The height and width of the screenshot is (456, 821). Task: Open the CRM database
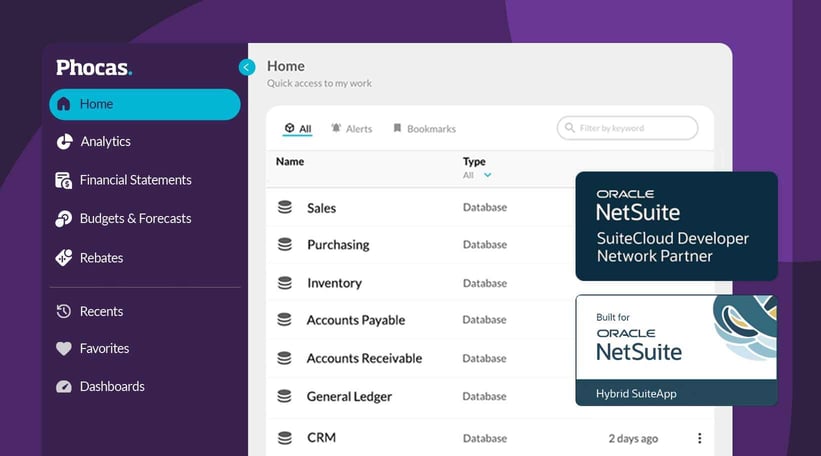[x=321, y=438]
